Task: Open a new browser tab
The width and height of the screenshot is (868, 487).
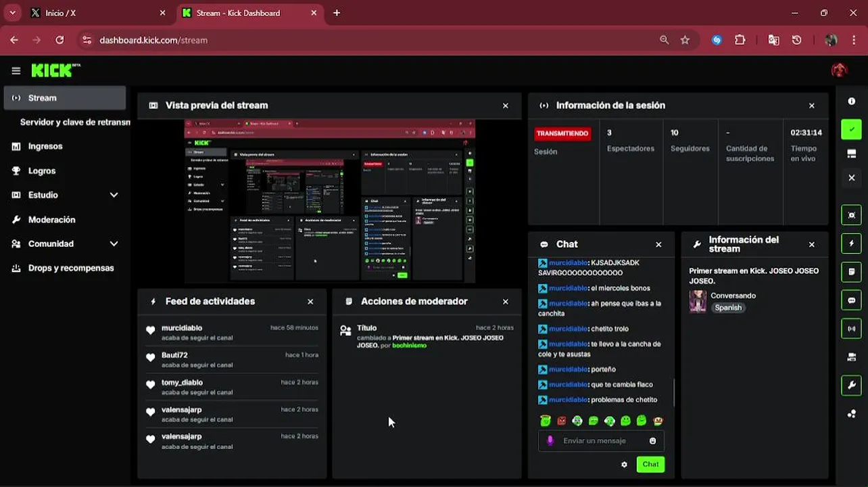Action: point(337,13)
